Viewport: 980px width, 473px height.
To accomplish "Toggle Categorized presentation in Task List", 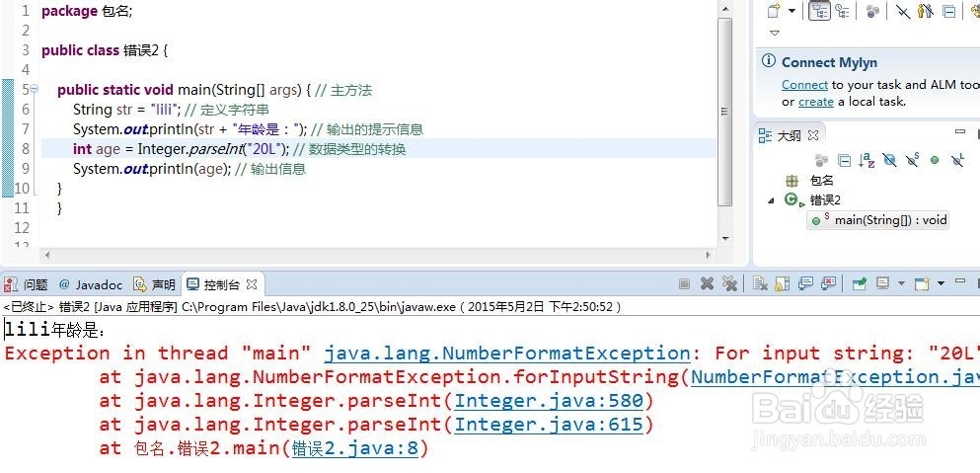I will pos(819,11).
